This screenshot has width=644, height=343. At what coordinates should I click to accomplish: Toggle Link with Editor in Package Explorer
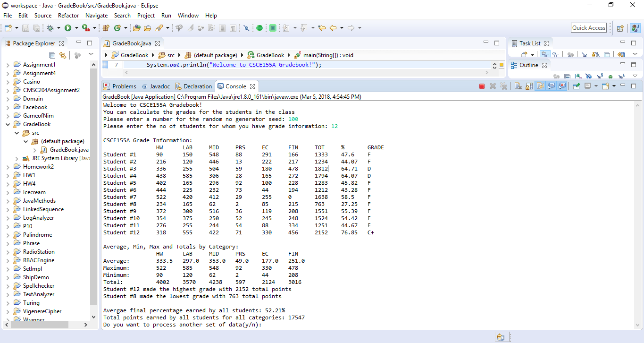(x=62, y=55)
